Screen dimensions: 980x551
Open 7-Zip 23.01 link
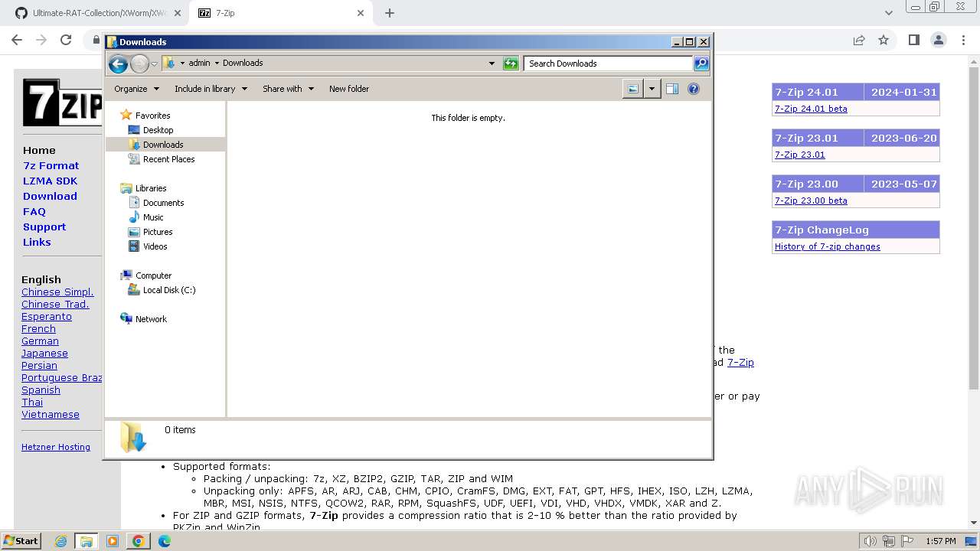[x=799, y=155]
